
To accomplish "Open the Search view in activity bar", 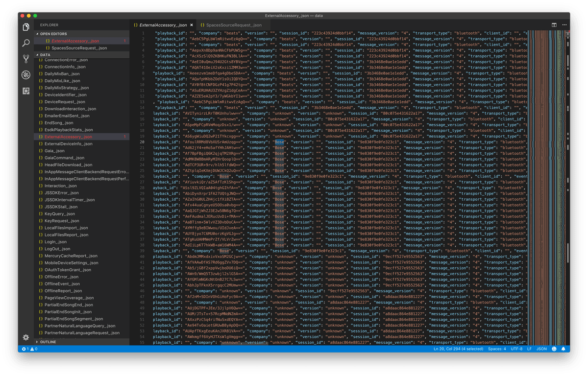I will [26, 43].
